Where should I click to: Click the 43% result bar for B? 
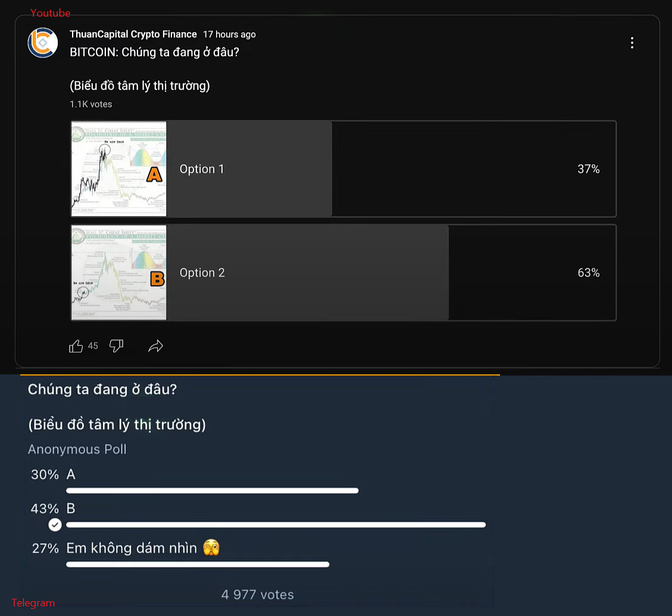click(276, 524)
